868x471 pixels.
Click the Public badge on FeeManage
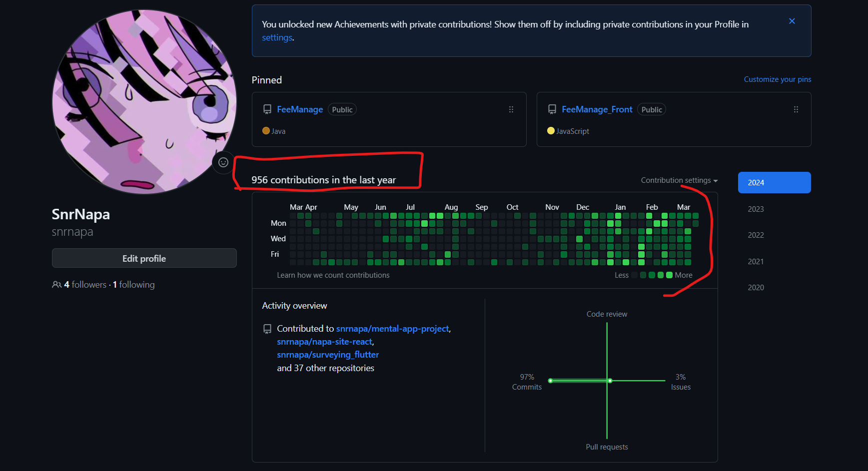click(x=342, y=109)
